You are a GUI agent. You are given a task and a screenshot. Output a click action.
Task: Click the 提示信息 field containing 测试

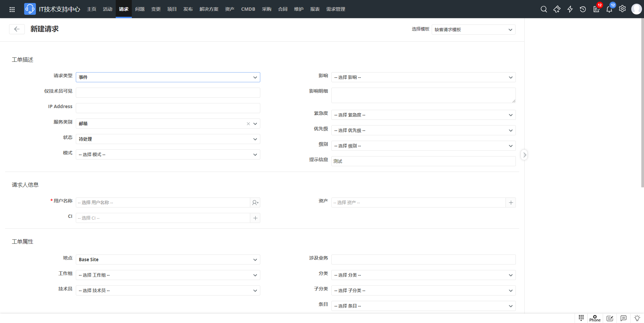[x=424, y=161]
